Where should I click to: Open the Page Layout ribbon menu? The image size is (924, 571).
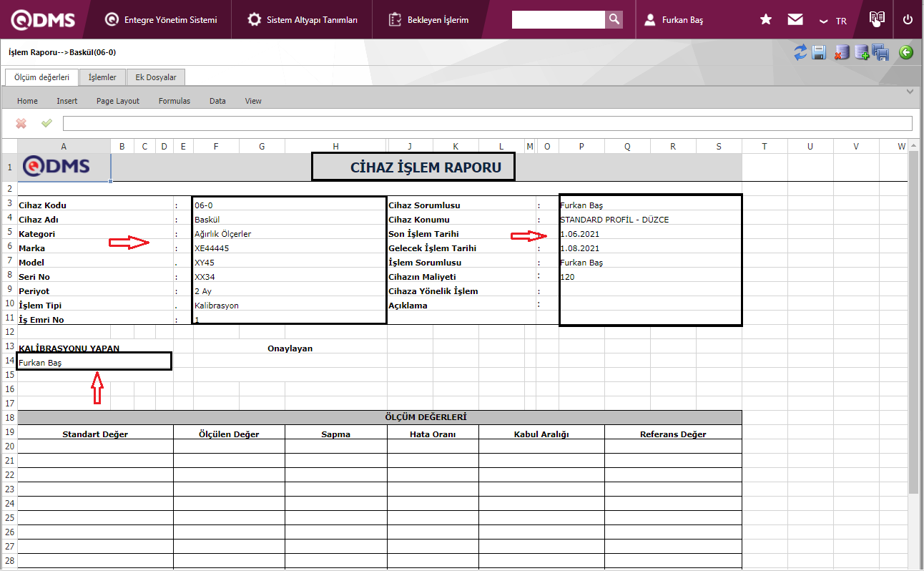(118, 101)
